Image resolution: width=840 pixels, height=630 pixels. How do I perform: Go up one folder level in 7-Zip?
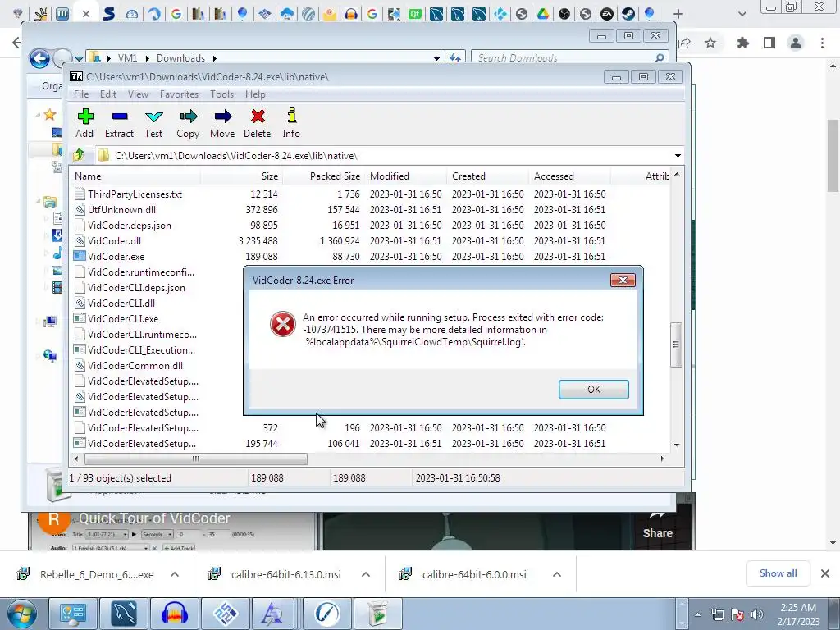tap(79, 155)
